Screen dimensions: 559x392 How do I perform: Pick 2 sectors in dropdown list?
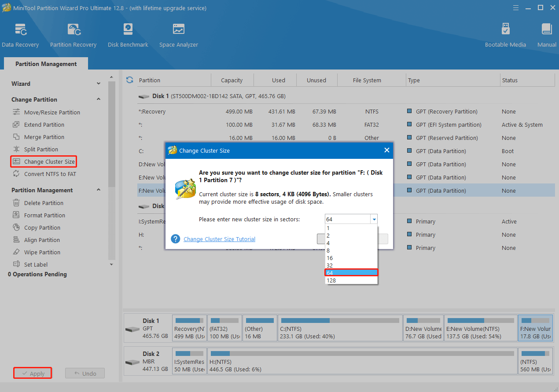tap(351, 236)
